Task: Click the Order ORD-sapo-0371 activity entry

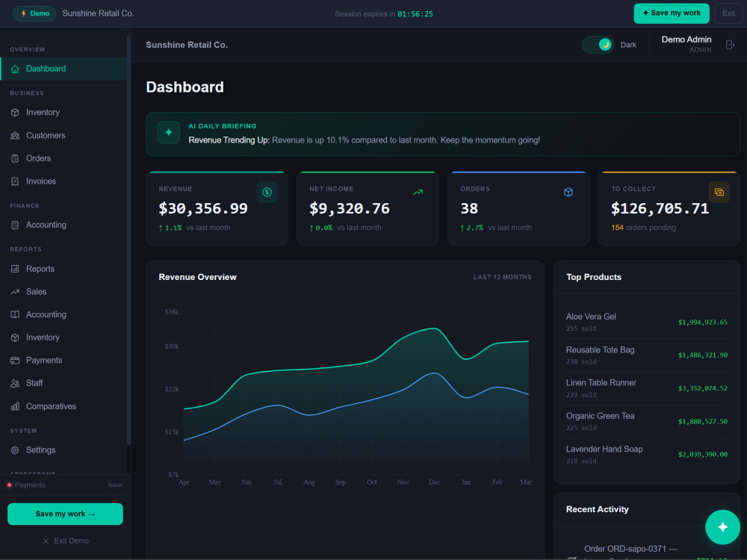Action: tap(630, 549)
